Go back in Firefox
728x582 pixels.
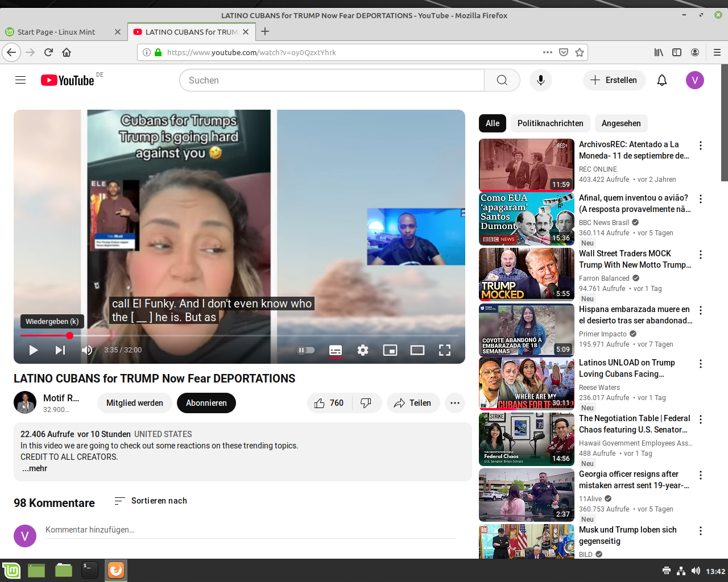coord(11,52)
